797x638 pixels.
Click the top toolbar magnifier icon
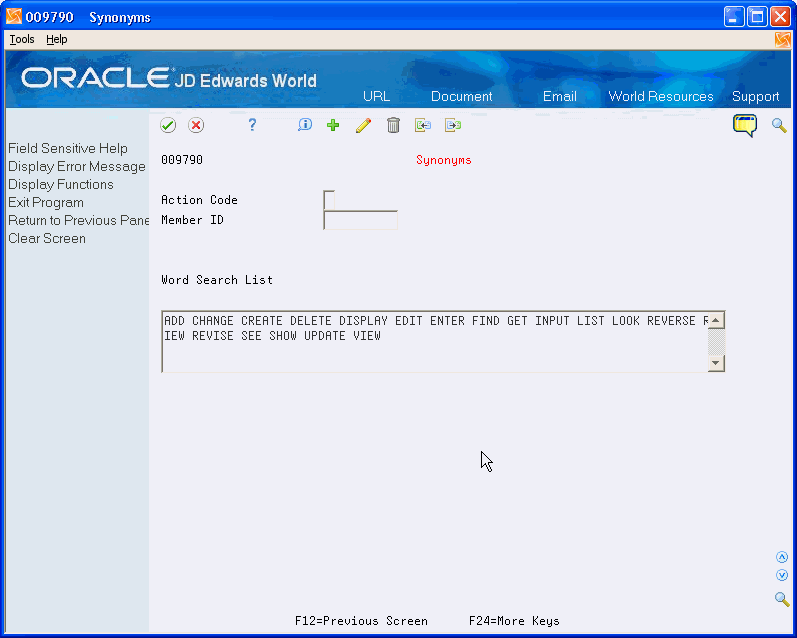pos(779,125)
